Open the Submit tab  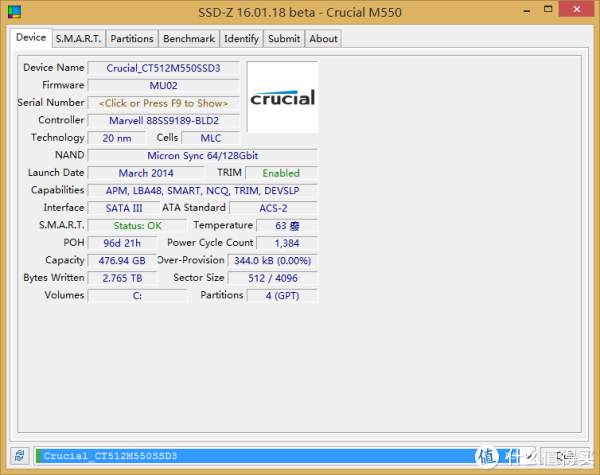click(x=284, y=39)
